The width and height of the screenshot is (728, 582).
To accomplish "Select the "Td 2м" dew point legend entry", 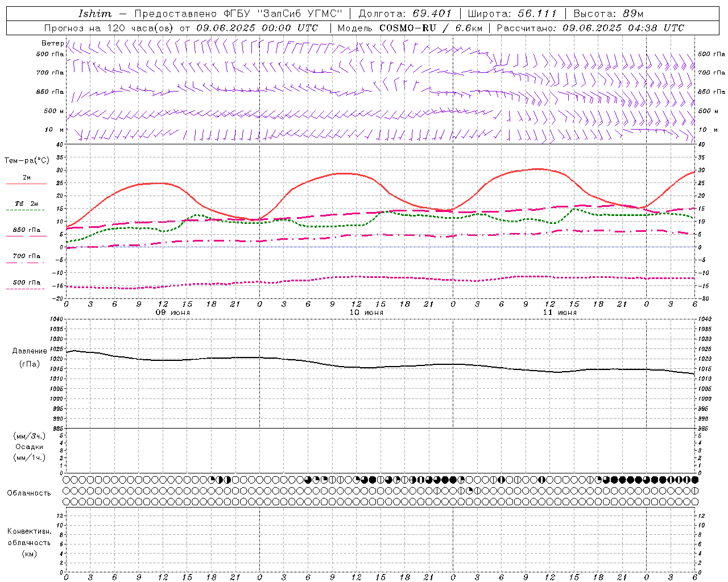I will tap(27, 203).
